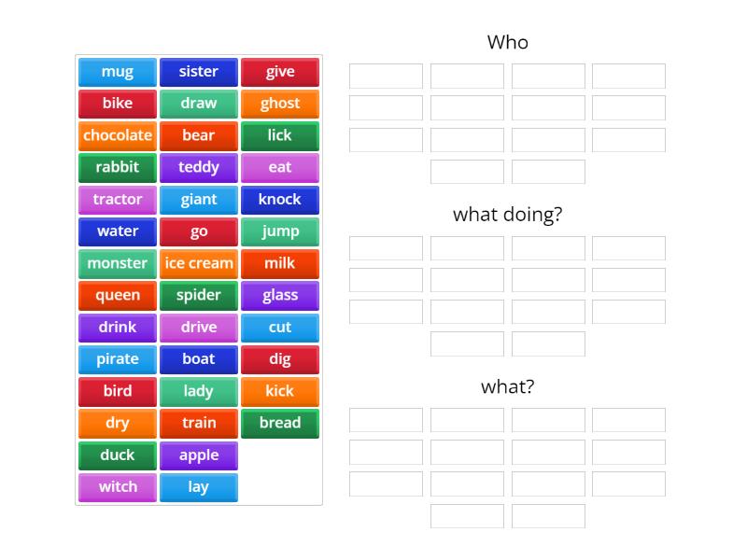Pick the 'spider' word tile
This screenshot has height=560, width=747.
(199, 296)
